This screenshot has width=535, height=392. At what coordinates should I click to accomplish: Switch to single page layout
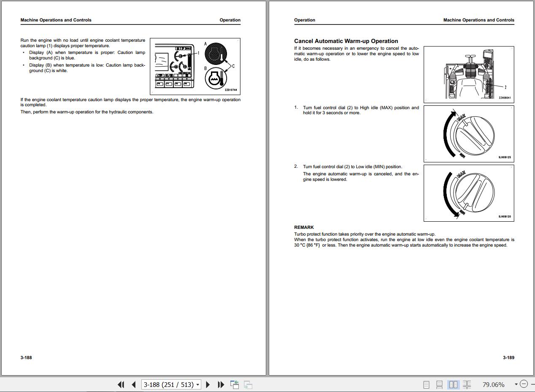point(426,384)
